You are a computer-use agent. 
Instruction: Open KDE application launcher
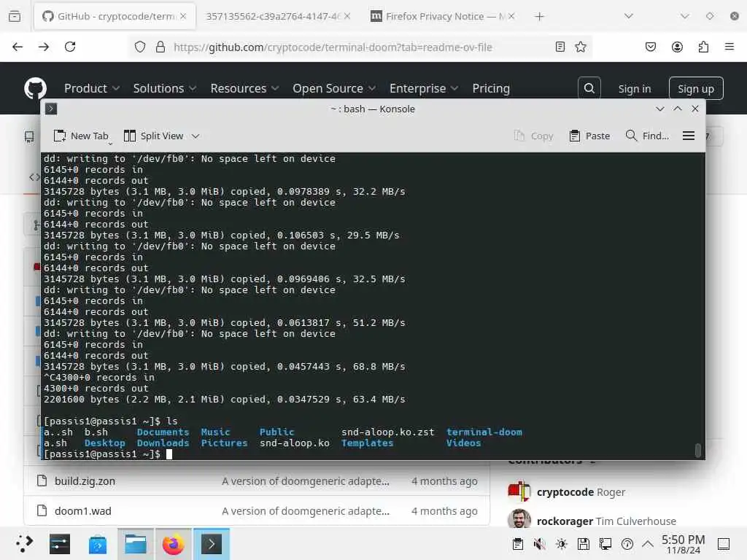(24, 544)
